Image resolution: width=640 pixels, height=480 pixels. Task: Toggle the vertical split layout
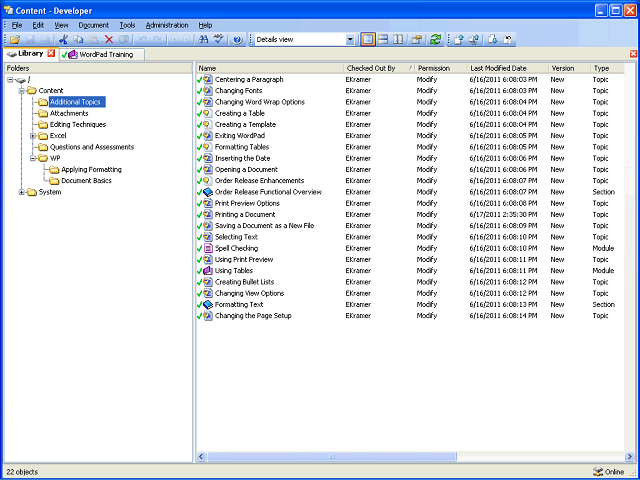(x=398, y=40)
